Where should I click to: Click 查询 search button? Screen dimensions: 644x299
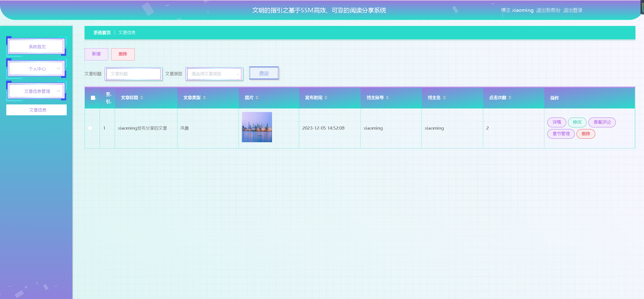click(x=264, y=73)
